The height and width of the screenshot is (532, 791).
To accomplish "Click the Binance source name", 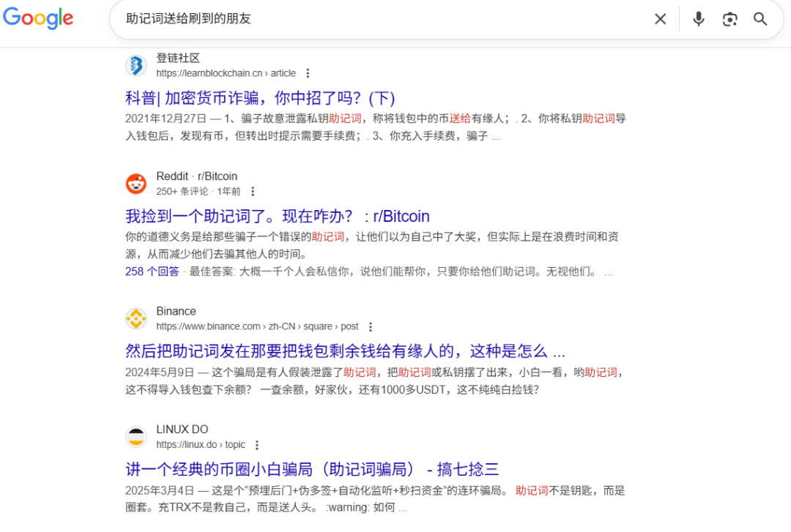I will 176,311.
